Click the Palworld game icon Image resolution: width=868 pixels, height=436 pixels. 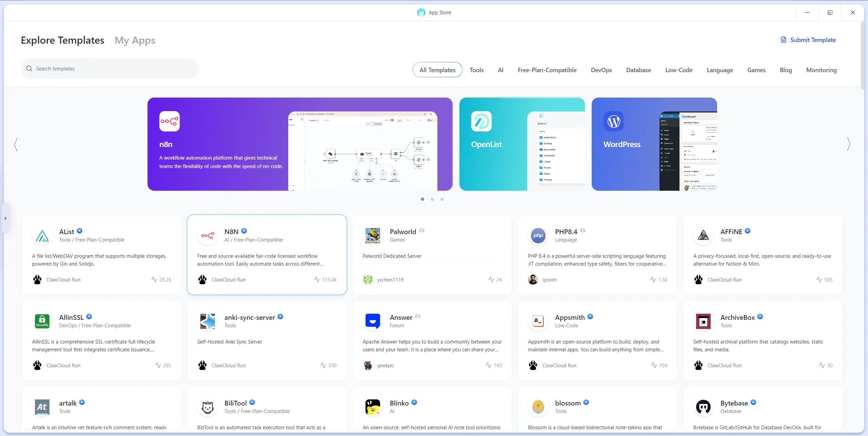[373, 236]
